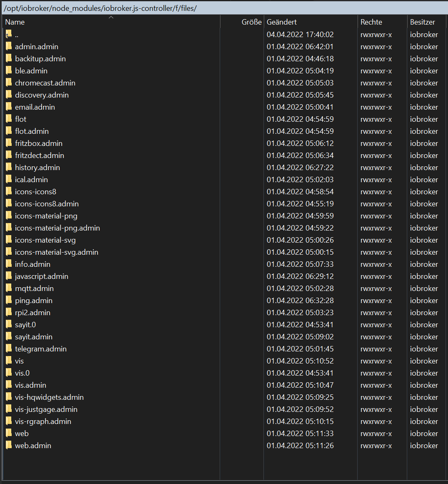Viewport: 448px width, 484px height.
Task: Click the folder icon next to admin.admin
Action: pos(9,46)
